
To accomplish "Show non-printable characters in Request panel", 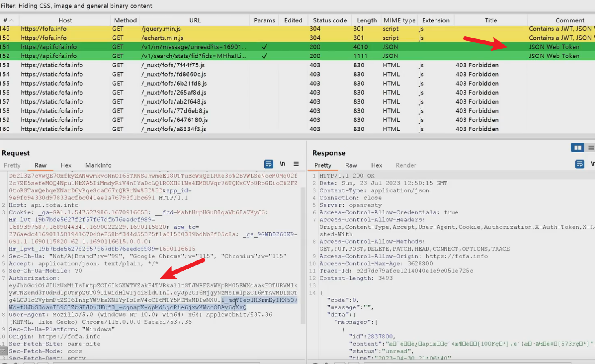I will coord(282,164).
